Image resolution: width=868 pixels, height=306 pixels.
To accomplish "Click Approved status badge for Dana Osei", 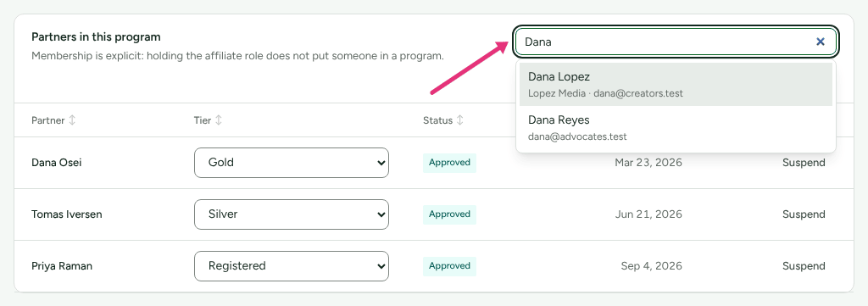I will [x=449, y=163].
